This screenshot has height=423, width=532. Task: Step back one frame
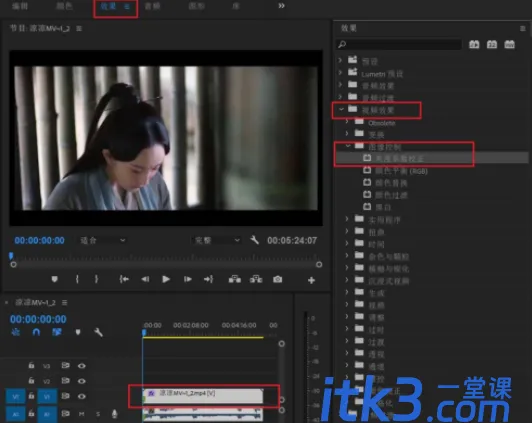pos(145,279)
